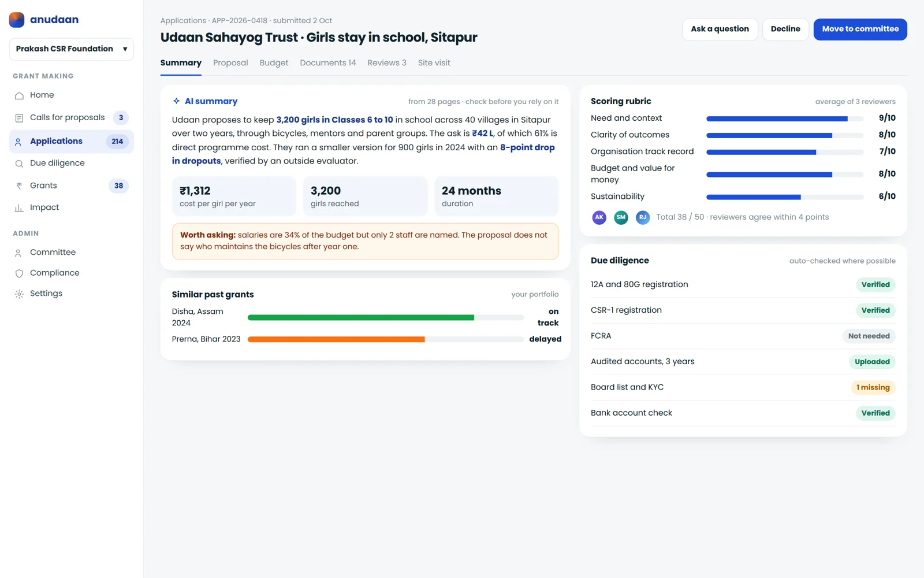The image size is (924, 578).
Task: Open the Documents 14 tab
Action: point(328,63)
